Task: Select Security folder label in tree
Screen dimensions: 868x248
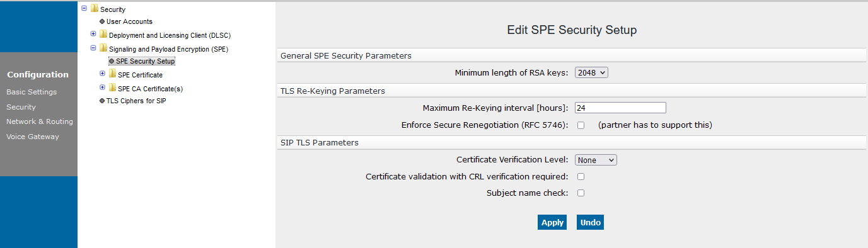Action: tap(113, 9)
